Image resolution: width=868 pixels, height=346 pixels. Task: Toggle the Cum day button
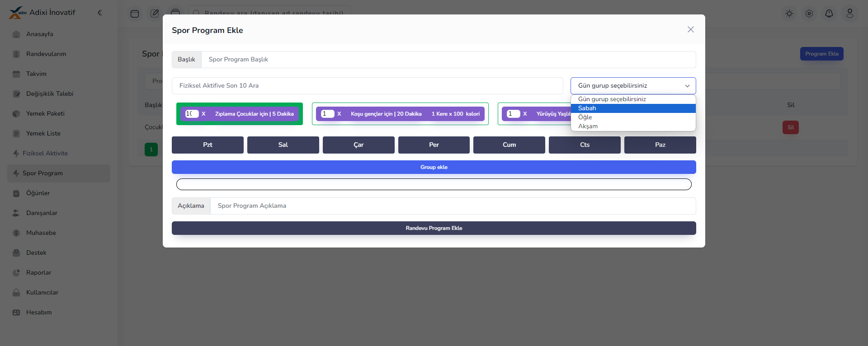(509, 145)
